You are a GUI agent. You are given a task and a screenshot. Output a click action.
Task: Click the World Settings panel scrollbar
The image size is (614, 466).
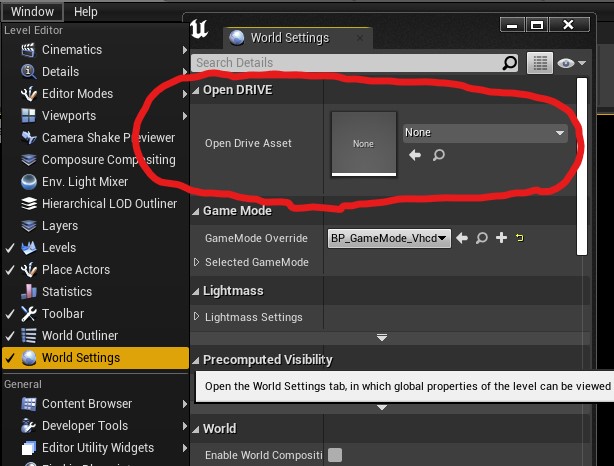pyautogui.click(x=582, y=167)
